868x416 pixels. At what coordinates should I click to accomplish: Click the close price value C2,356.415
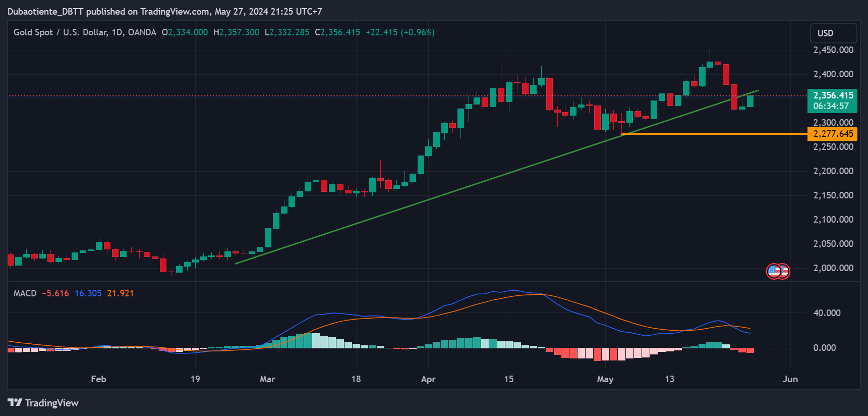337,32
